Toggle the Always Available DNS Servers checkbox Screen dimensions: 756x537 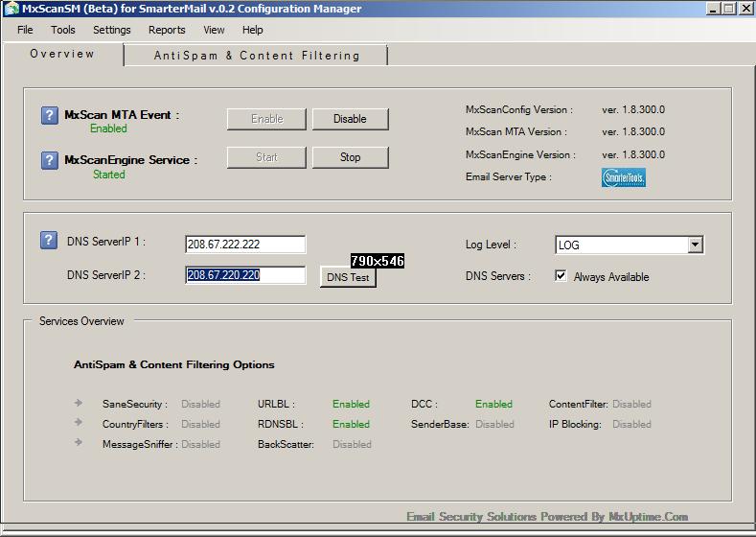coord(561,276)
